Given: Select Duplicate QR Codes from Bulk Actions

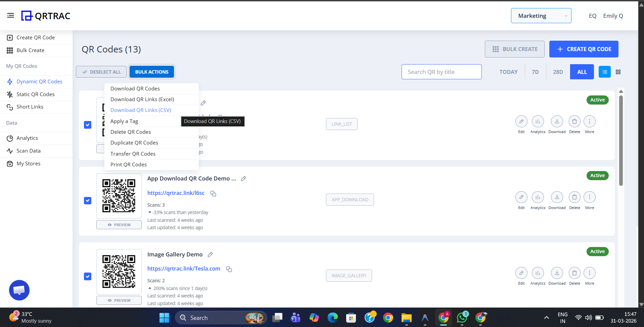Looking at the screenshot, I should pyautogui.click(x=134, y=142).
